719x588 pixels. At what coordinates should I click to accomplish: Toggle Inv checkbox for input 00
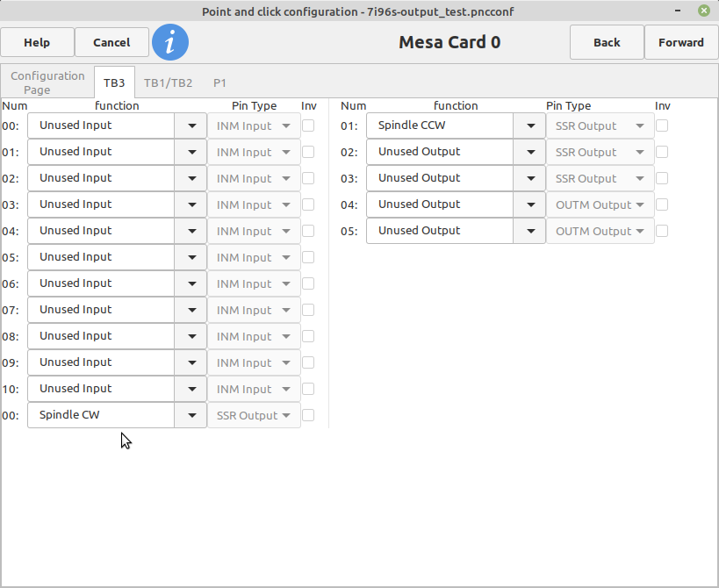[x=308, y=125]
